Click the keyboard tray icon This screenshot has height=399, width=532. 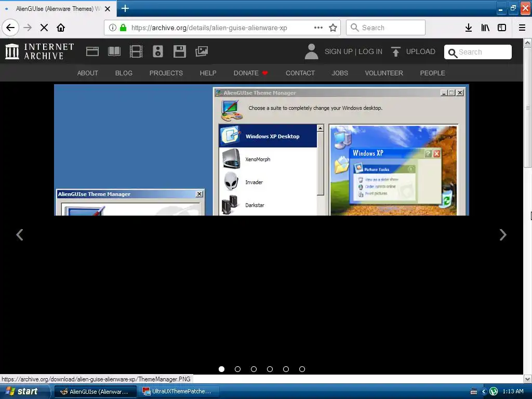click(474, 392)
